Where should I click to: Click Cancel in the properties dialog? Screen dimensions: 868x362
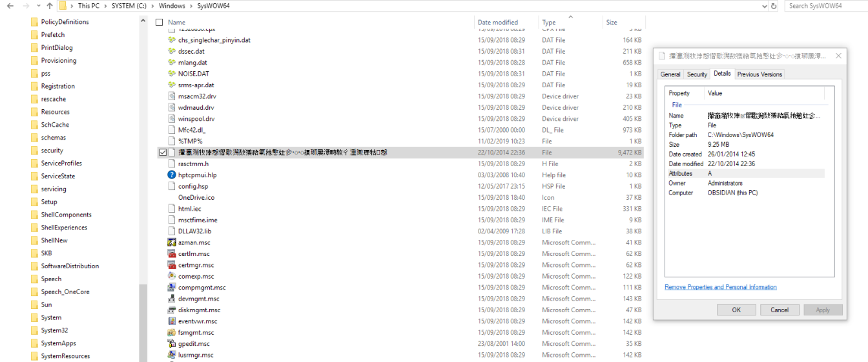pos(780,310)
